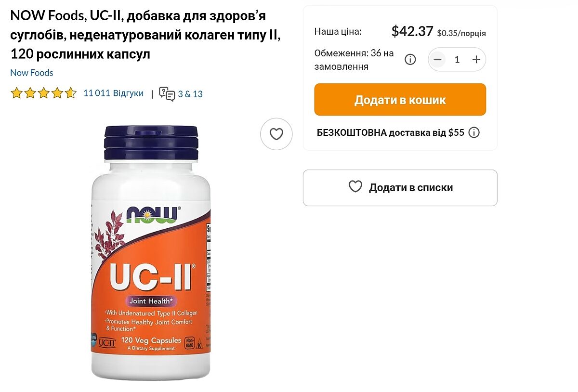Add product to cart with 'Додати в кошик'
This screenshot has width=578, height=392.
click(x=400, y=100)
